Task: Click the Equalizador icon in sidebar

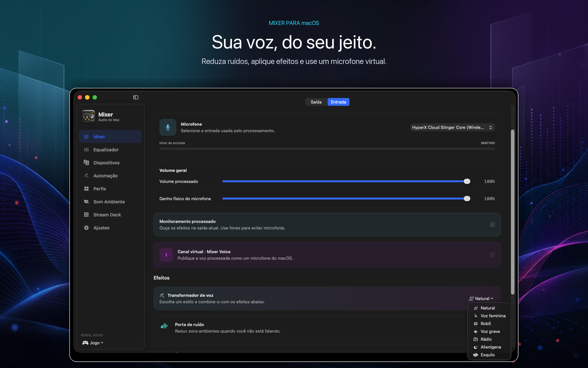Action: pyautogui.click(x=86, y=150)
